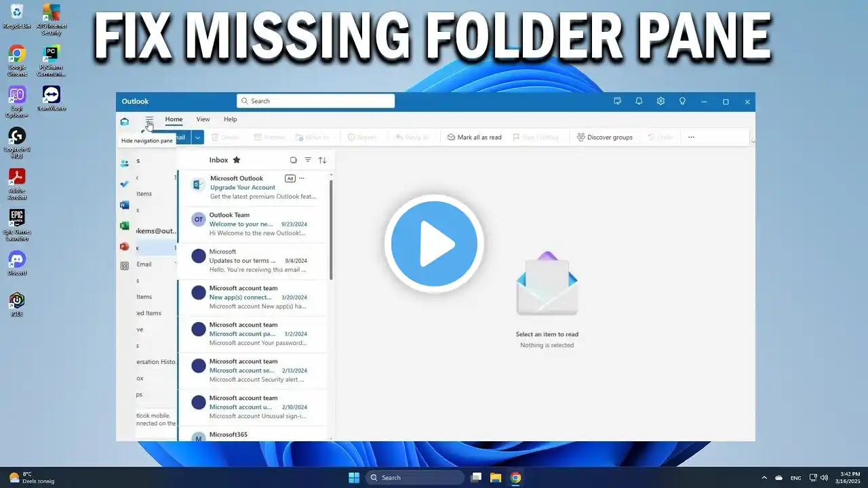This screenshot has height=488, width=868.
Task: Open Microsoft 'Updates to our terms' email
Action: (x=252, y=261)
